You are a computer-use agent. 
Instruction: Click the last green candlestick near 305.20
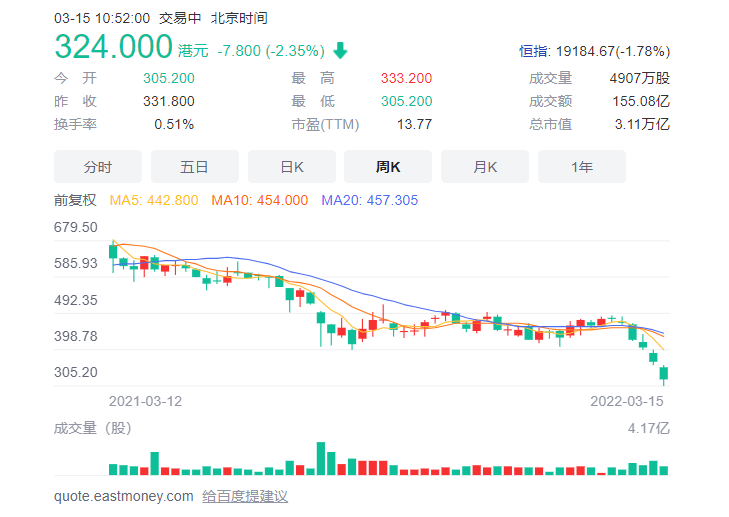click(663, 373)
